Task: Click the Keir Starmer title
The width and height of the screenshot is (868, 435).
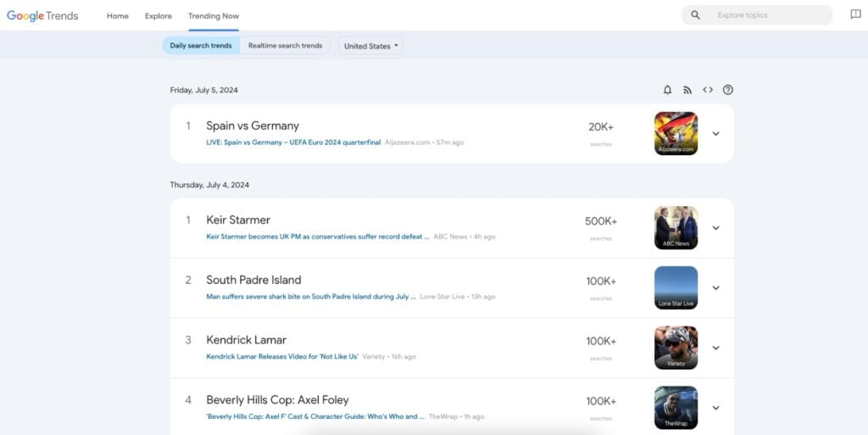Action: coord(238,220)
